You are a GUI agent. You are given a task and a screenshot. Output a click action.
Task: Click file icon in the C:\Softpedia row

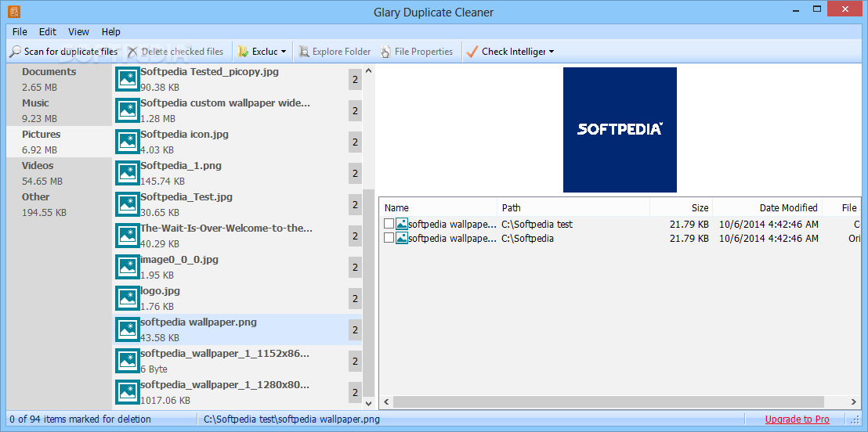pyautogui.click(x=402, y=239)
